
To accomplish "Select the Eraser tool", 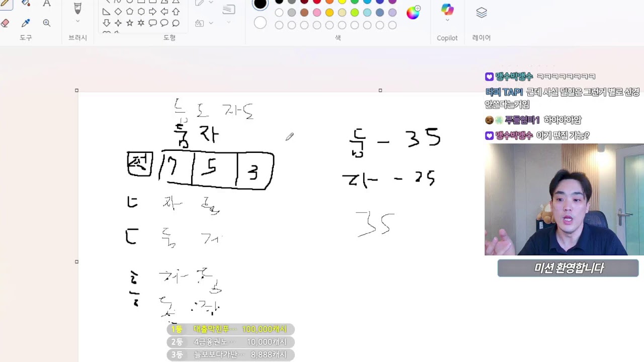I will point(5,23).
